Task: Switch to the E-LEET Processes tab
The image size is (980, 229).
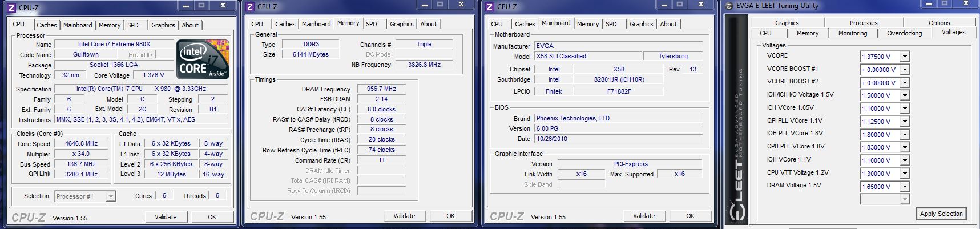Action: (863, 23)
